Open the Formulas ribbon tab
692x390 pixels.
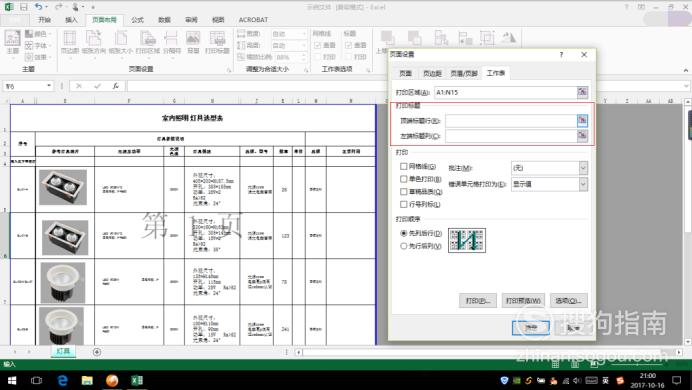pos(137,20)
